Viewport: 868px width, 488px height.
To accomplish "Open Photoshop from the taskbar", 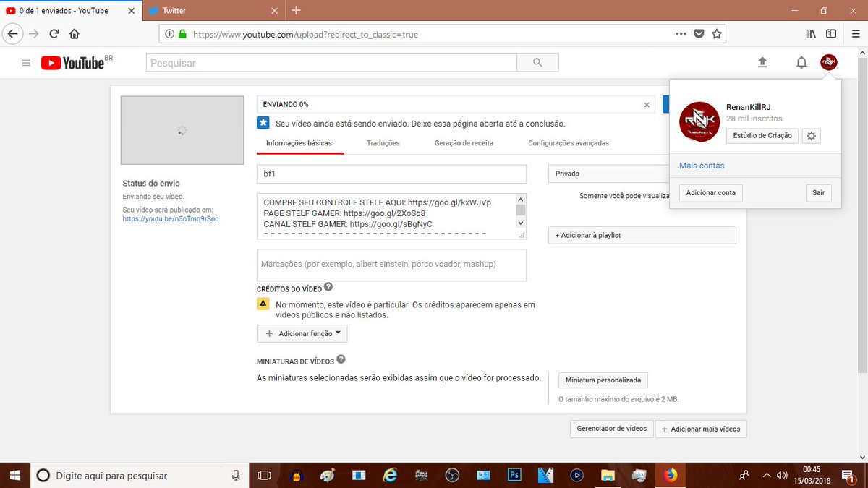I will [515, 475].
